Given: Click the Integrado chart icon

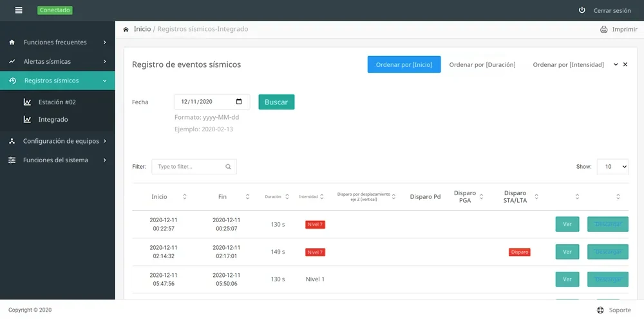Looking at the screenshot, I should pyautogui.click(x=28, y=120).
